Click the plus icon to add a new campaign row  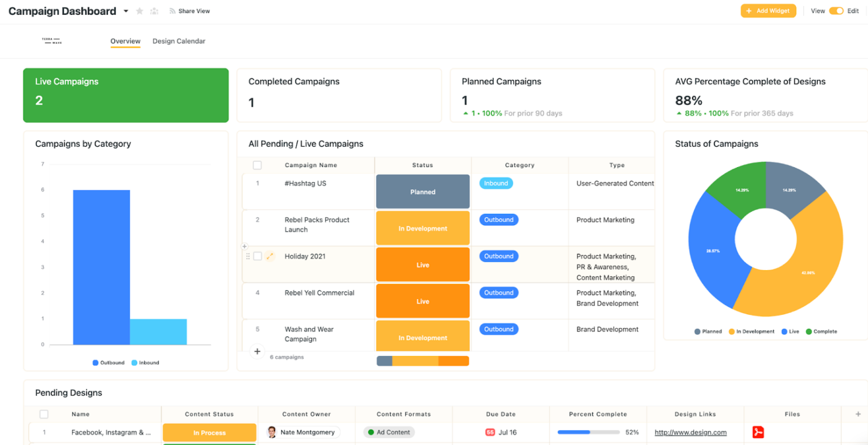257,352
